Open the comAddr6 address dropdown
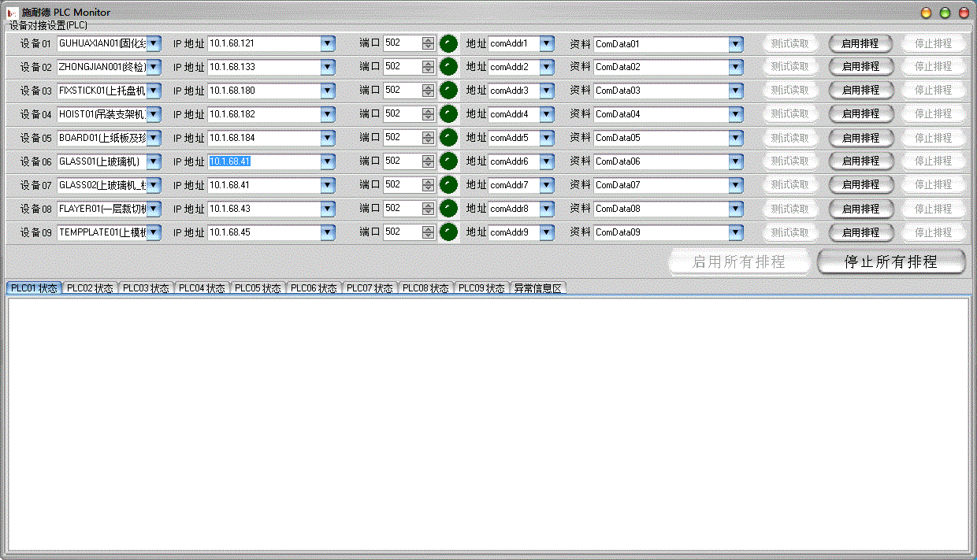Image resolution: width=977 pixels, height=560 pixels. coord(546,162)
